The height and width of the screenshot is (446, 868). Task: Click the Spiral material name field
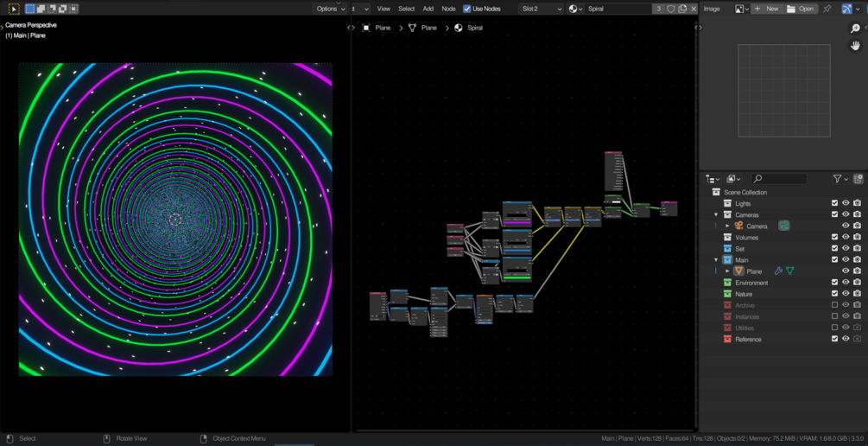[619, 9]
